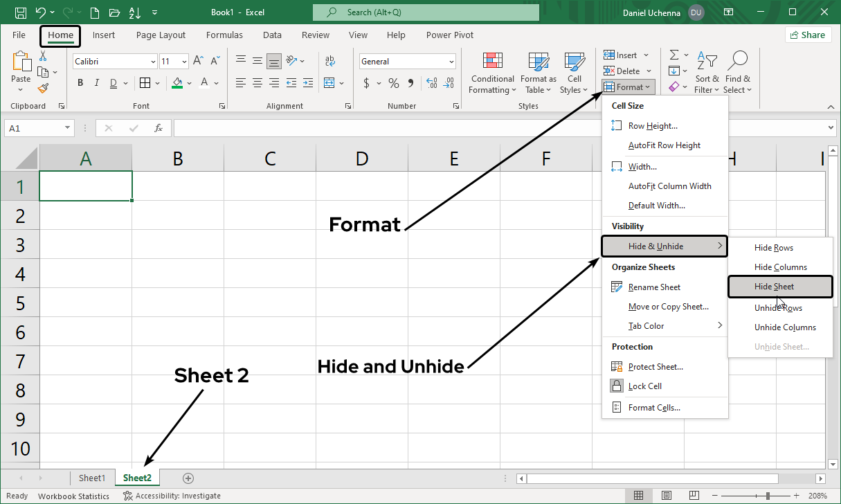This screenshot has height=504, width=841.
Task: Click the Wrap Text icon
Action: [330, 61]
